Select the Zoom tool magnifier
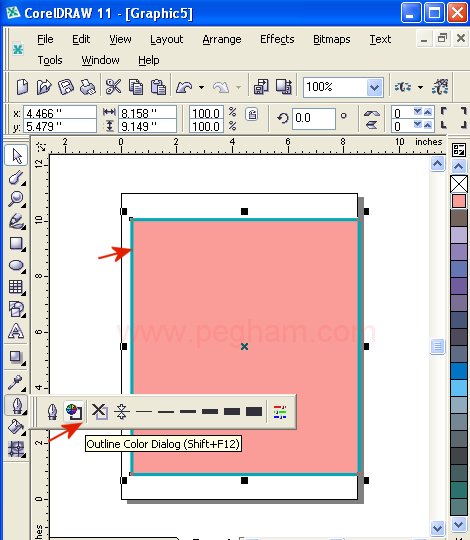 tap(16, 199)
